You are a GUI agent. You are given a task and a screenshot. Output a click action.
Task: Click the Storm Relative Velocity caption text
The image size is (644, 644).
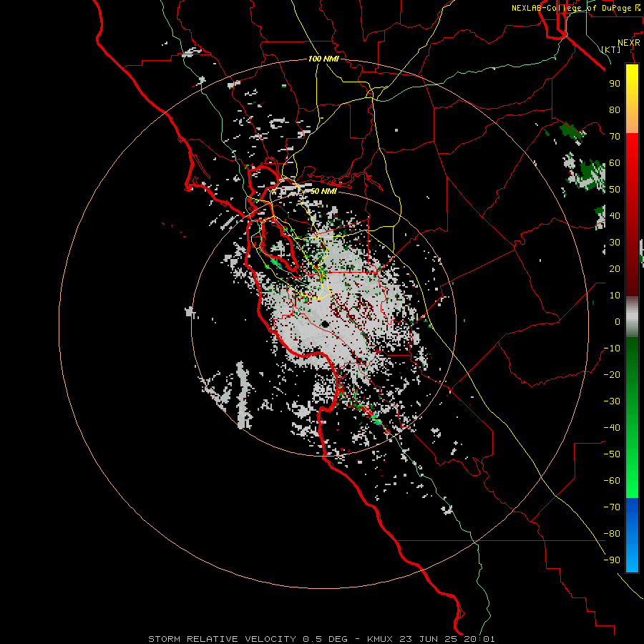[321, 639]
